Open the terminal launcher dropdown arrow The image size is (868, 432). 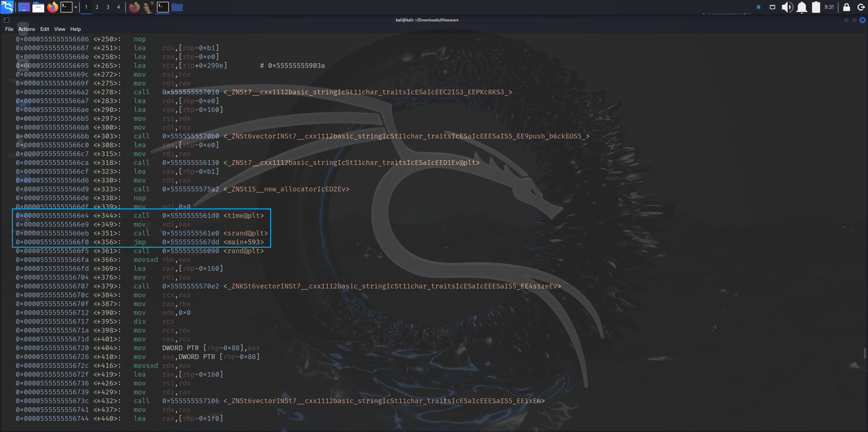pos(75,7)
